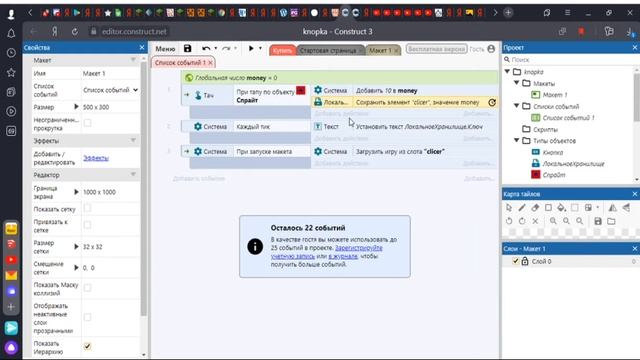The image size is (640, 360).
Task: Select the Кнопка object type
Action: (x=553, y=152)
